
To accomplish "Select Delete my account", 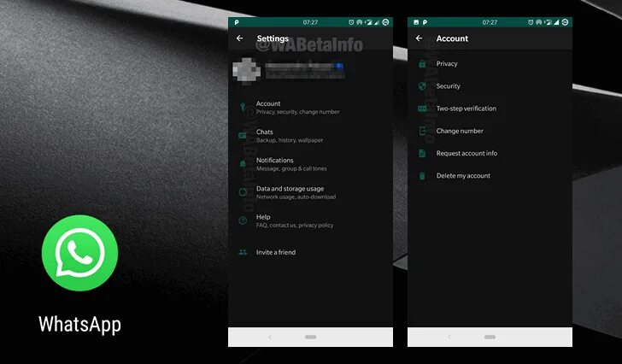I will coord(490,176).
